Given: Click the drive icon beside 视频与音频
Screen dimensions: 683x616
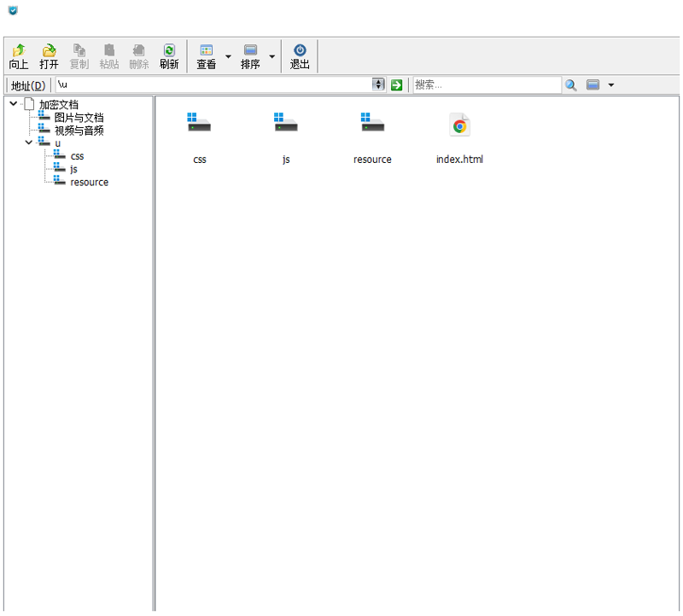Looking at the screenshot, I should pyautogui.click(x=44, y=129).
